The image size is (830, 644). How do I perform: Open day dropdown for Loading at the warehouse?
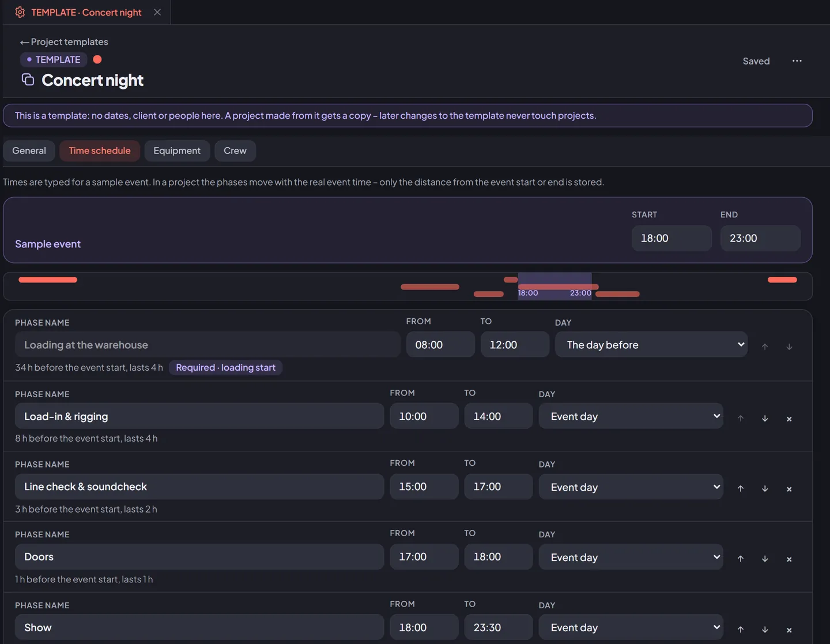pyautogui.click(x=651, y=344)
